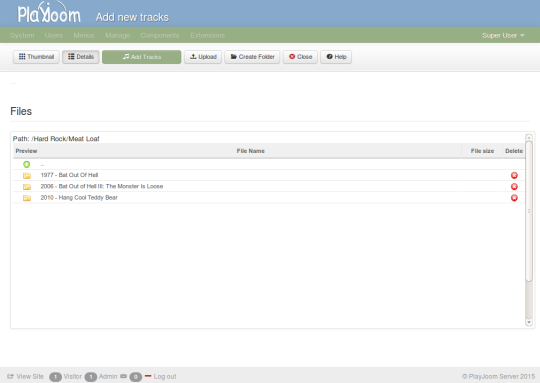Click the green up-arrow parent folder icon
Viewport: 540px width, 383px height.
point(27,164)
